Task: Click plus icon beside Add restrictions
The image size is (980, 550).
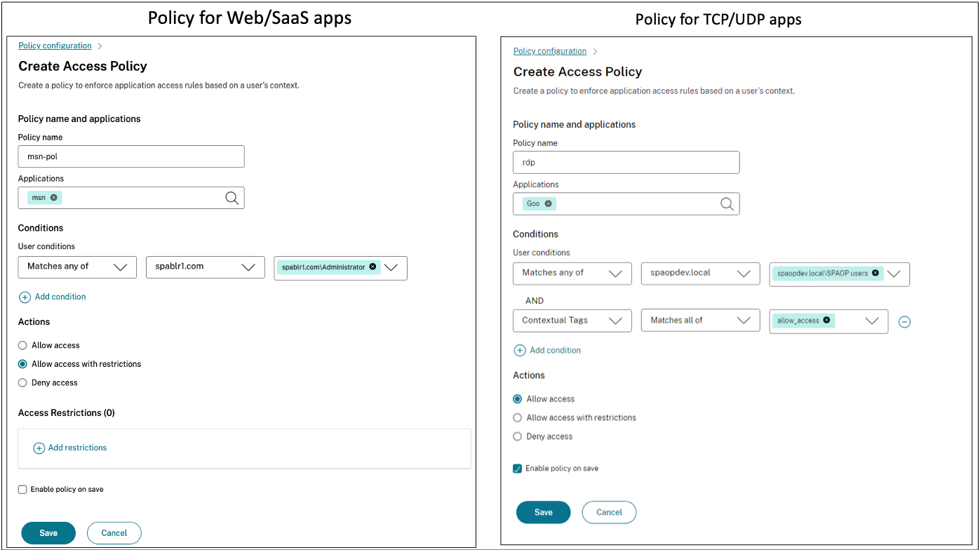Action: click(x=39, y=448)
